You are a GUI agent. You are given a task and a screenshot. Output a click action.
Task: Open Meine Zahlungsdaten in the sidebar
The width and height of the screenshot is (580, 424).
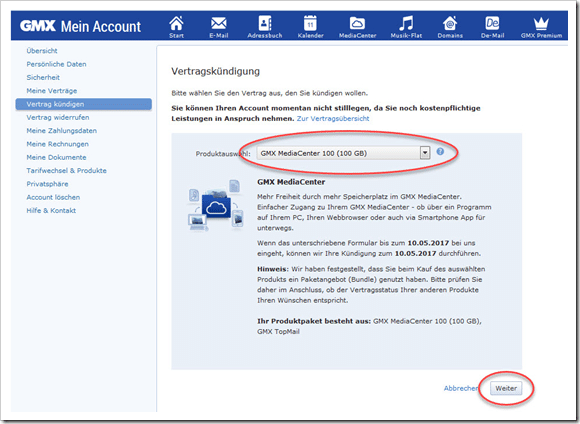coord(61,131)
